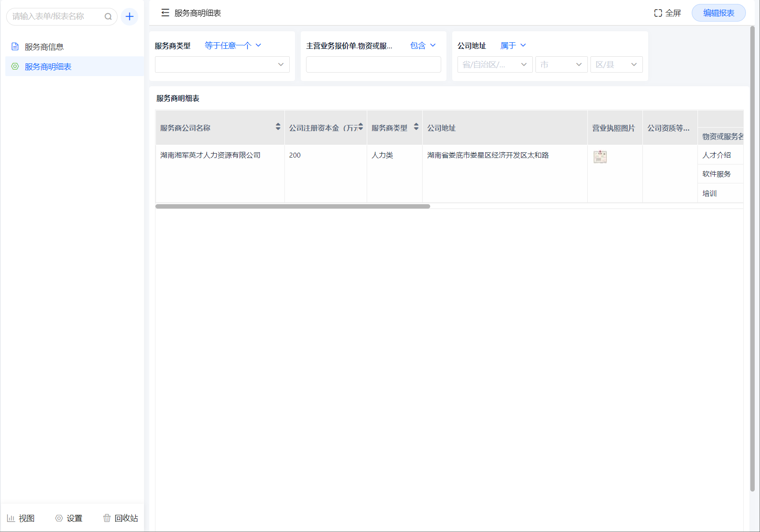Open the business license image thumbnail

click(x=600, y=157)
